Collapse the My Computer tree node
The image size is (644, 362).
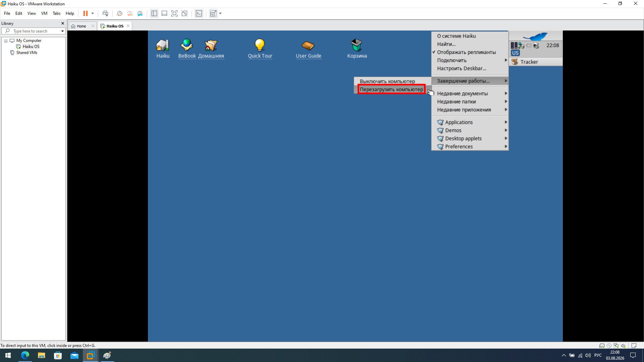coord(6,41)
